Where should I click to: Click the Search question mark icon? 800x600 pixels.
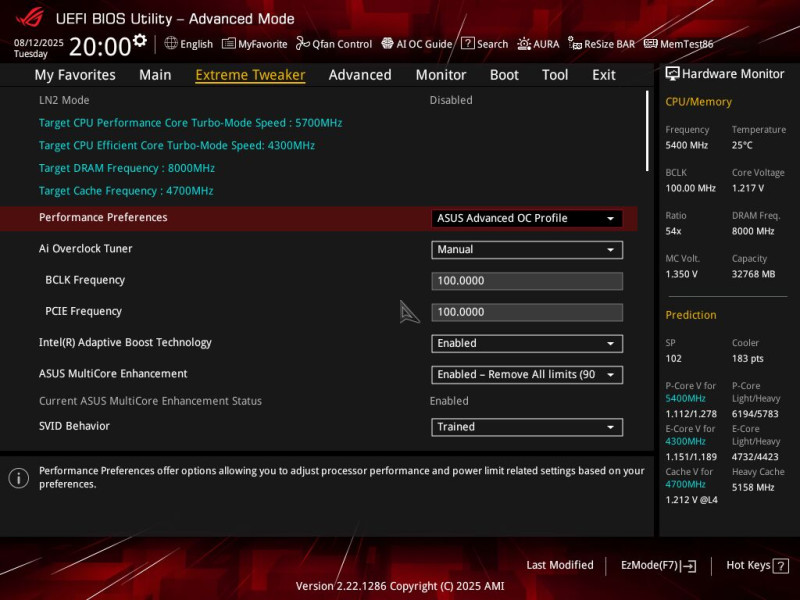[467, 43]
